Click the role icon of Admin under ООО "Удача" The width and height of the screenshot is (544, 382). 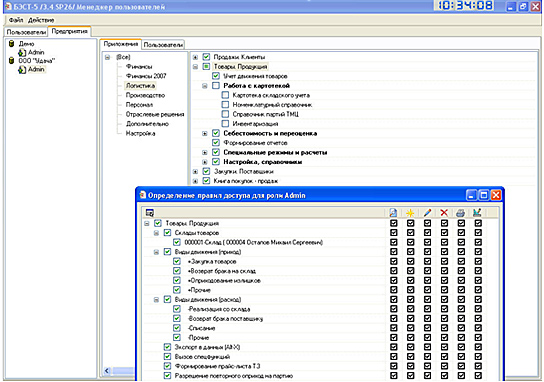(22, 69)
